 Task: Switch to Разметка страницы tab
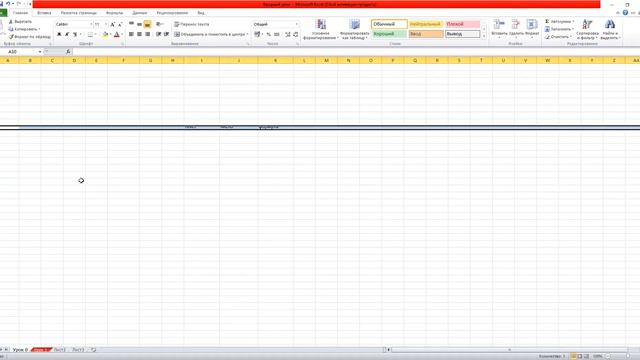[x=79, y=13]
